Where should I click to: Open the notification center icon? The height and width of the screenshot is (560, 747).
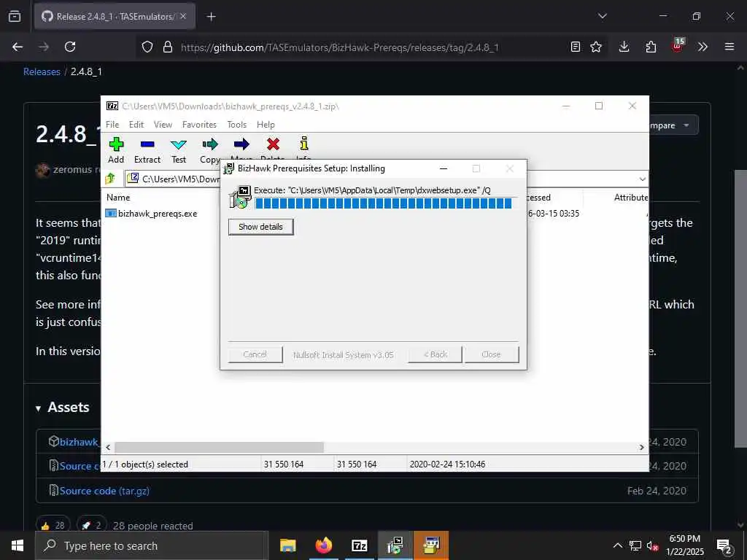click(x=724, y=545)
